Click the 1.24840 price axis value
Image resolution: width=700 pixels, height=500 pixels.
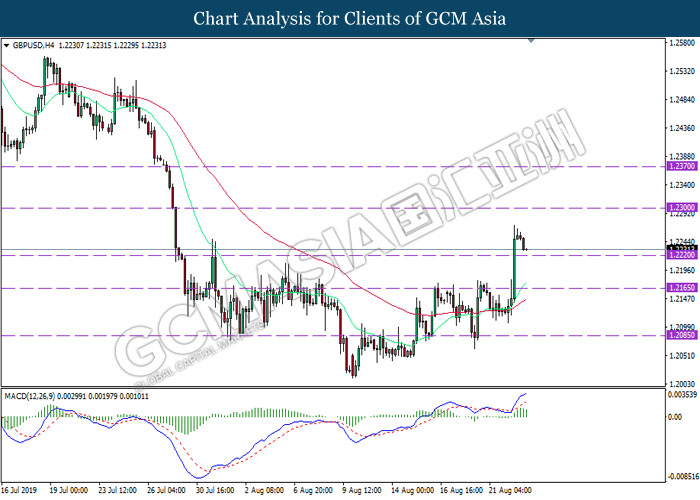point(683,100)
